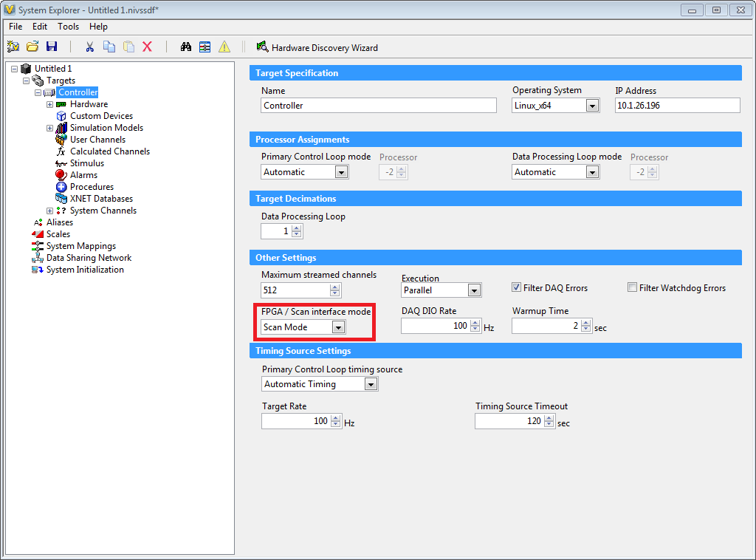
Task: Click the new system definition toolbar icon
Action: (13, 47)
